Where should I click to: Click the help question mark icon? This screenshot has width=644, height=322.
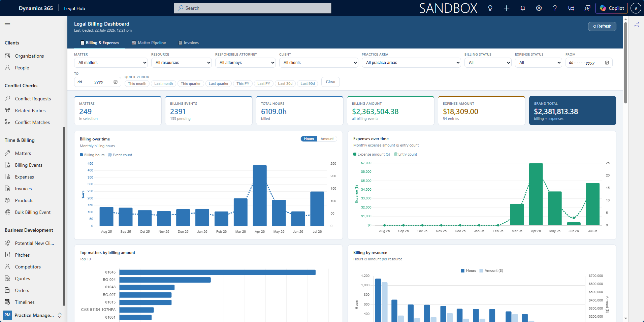(555, 8)
